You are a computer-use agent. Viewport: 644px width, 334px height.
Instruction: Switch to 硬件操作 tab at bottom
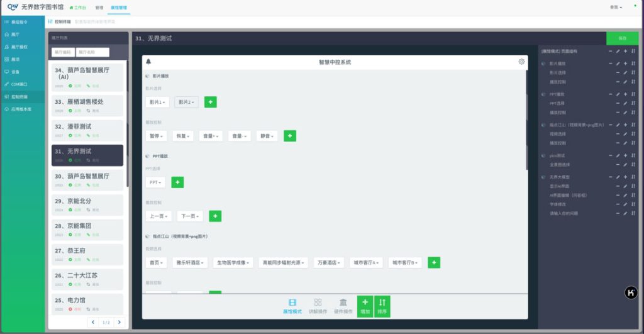(x=343, y=306)
